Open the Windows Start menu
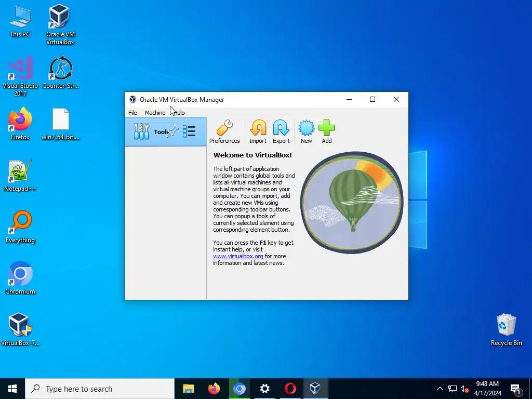 [12, 389]
